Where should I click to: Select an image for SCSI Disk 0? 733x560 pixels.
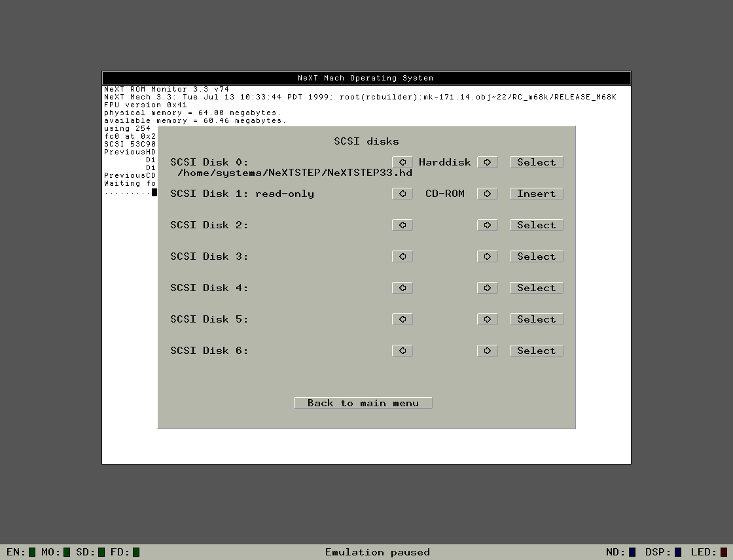[536, 162]
